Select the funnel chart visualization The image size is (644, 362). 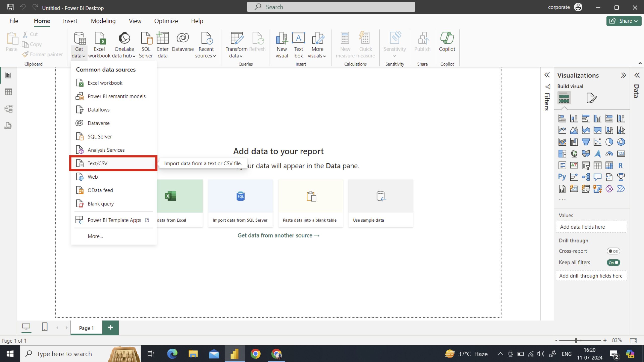click(586, 142)
